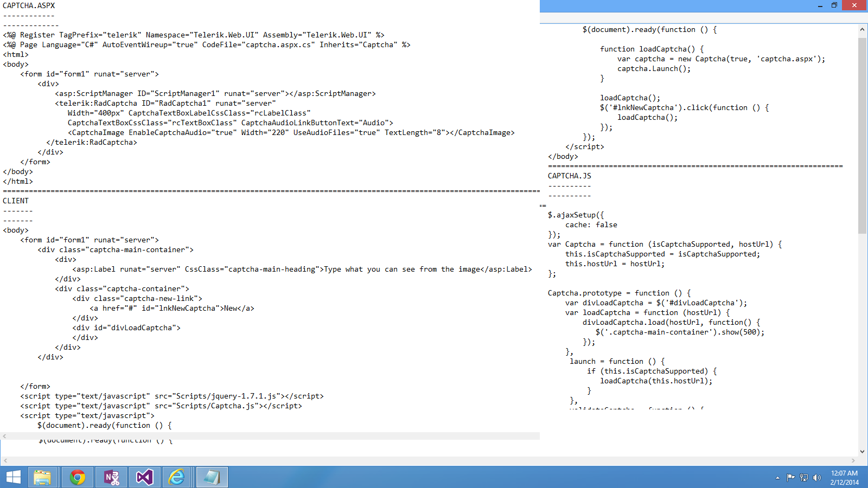Viewport: 868px width, 488px height.
Task: Open File Explorer from the taskbar
Action: [x=42, y=477]
